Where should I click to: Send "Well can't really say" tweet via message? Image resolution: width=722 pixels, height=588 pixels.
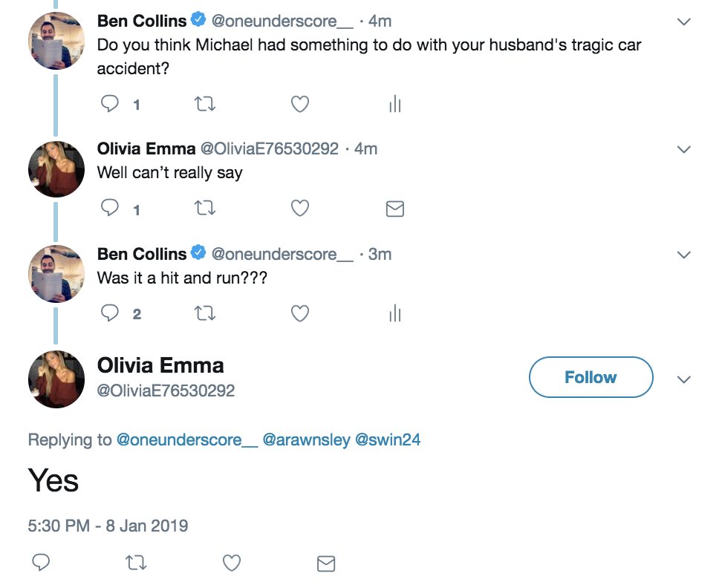(x=394, y=209)
